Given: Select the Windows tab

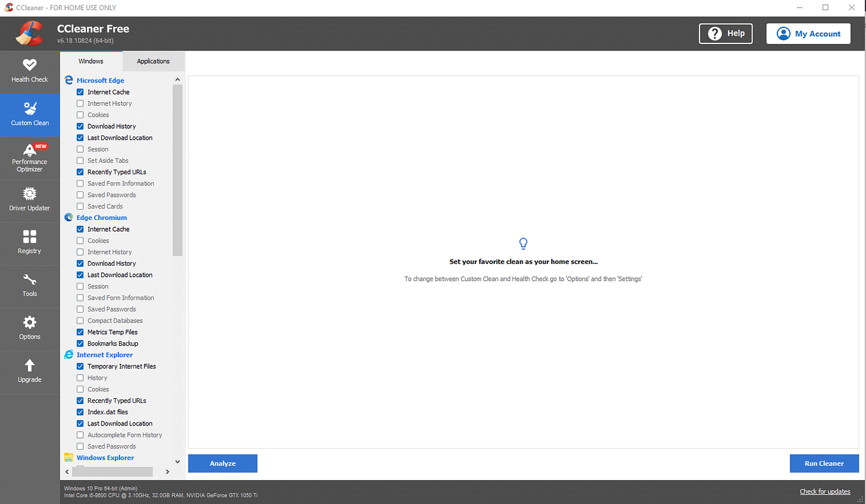Looking at the screenshot, I should click(90, 61).
